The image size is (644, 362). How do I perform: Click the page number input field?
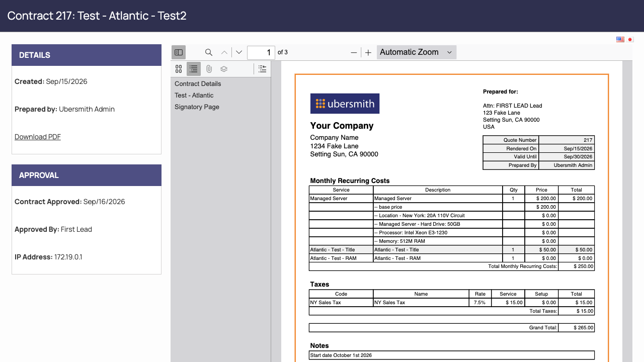pos(261,52)
